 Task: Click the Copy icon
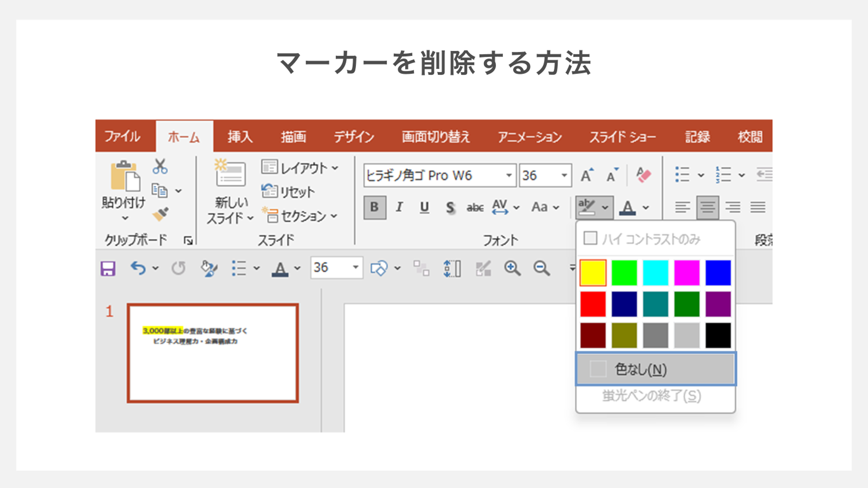(x=160, y=191)
